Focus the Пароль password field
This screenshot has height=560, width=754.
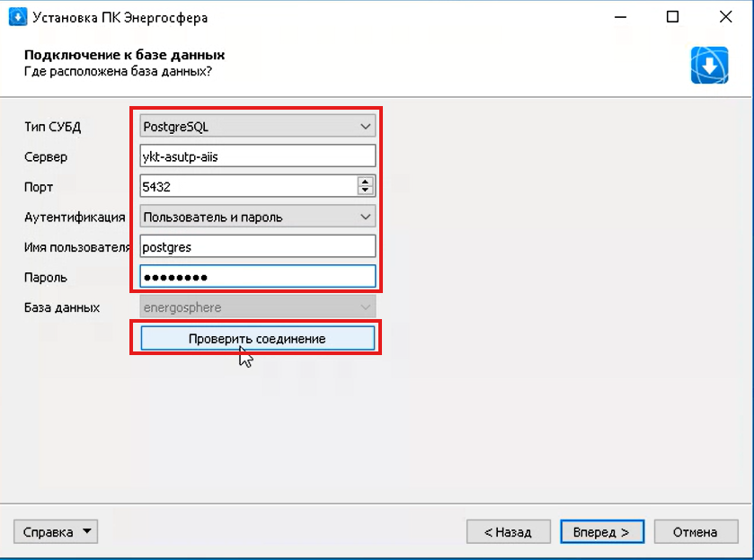tap(257, 277)
